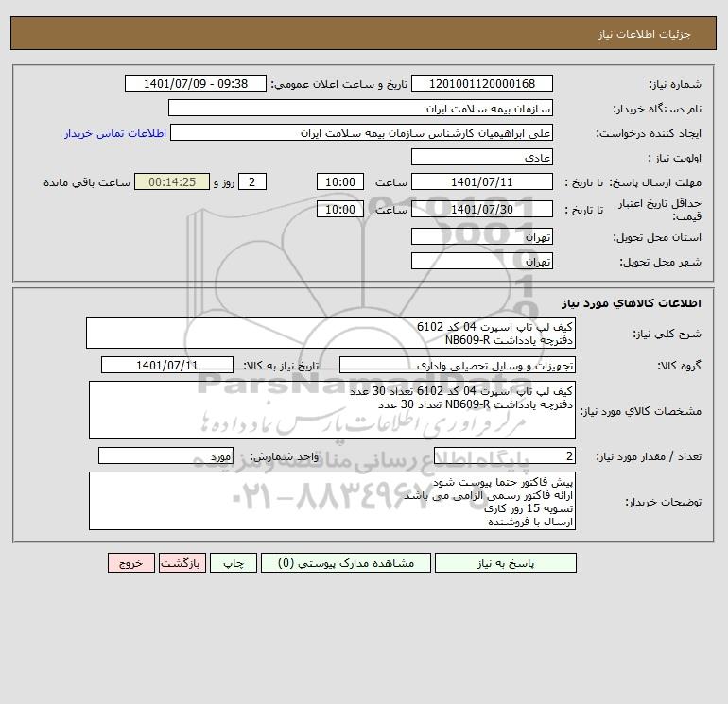Click the price validity date 1401/07/30
The image size is (728, 704).
[482, 209]
